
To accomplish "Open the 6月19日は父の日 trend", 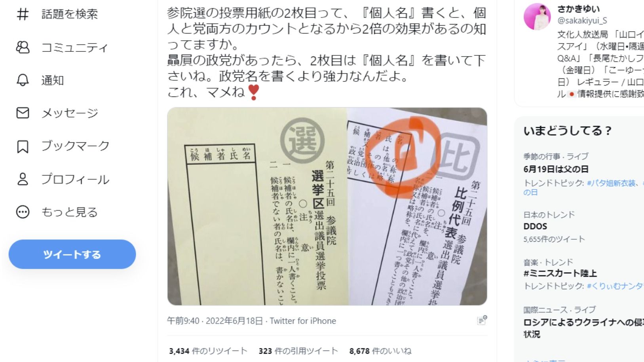I will pos(556,169).
